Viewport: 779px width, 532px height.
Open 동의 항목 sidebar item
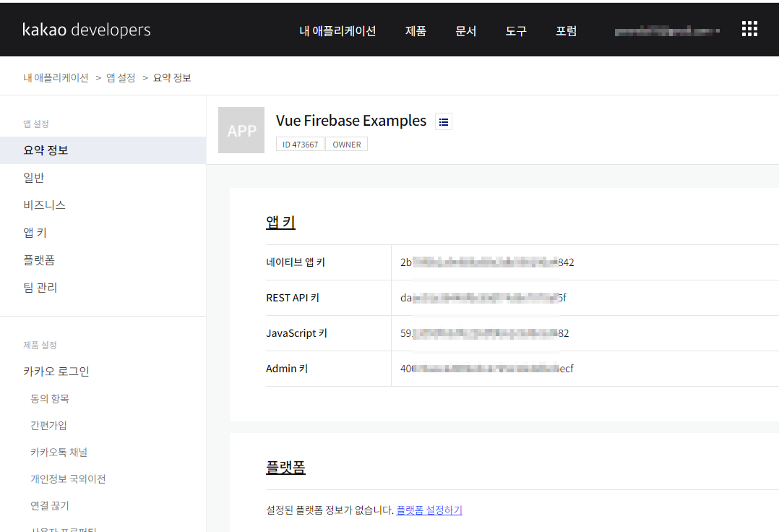point(50,398)
